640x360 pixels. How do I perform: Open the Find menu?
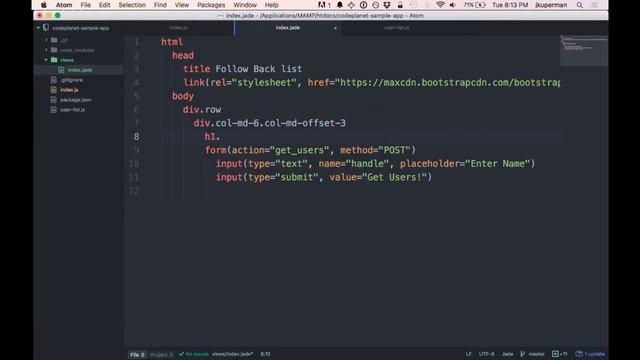[160, 5]
